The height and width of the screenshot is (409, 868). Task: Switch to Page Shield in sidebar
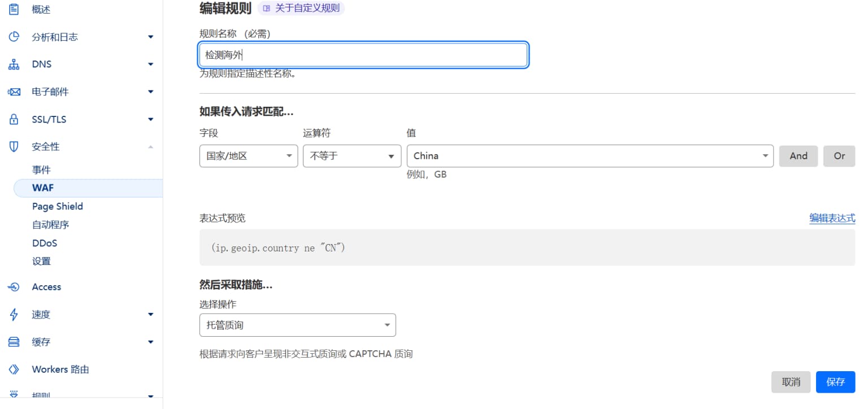click(x=57, y=206)
